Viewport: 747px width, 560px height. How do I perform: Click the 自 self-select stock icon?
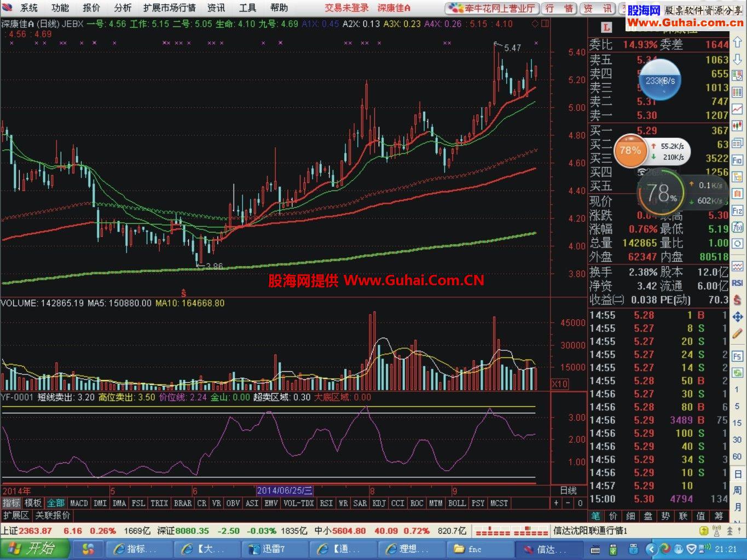pyautogui.click(x=738, y=193)
